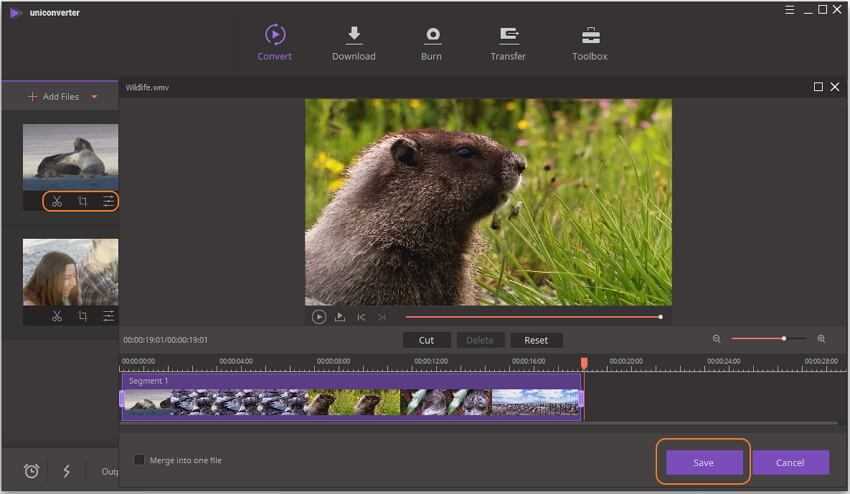Switch to the Download tab
Screen dimensions: 850x494
[x=353, y=43]
